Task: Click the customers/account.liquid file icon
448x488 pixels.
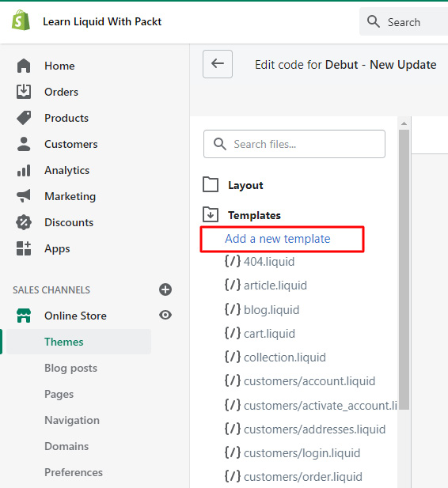Action: click(x=233, y=380)
